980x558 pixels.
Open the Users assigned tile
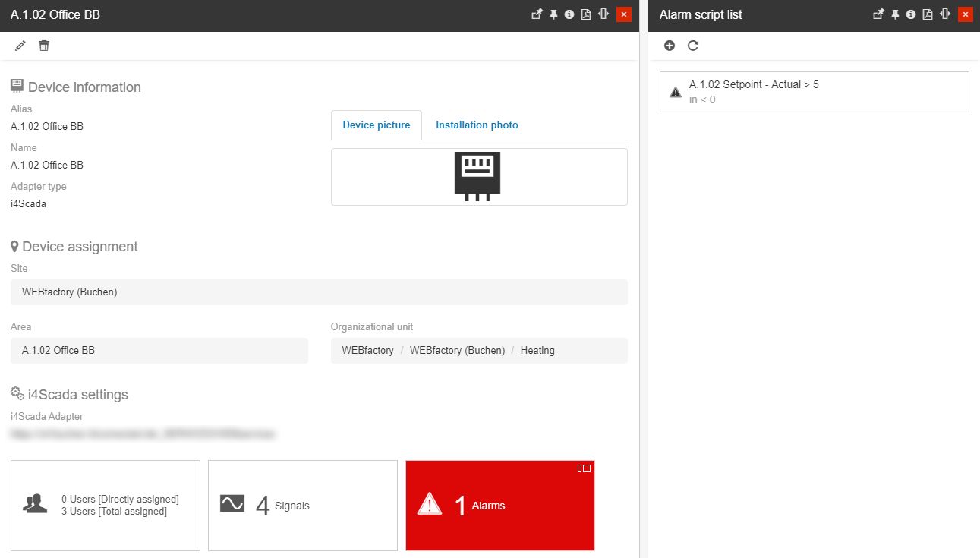(x=106, y=506)
